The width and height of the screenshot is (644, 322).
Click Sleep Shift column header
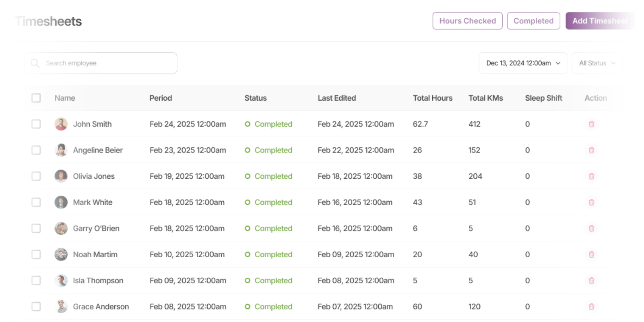coord(543,98)
